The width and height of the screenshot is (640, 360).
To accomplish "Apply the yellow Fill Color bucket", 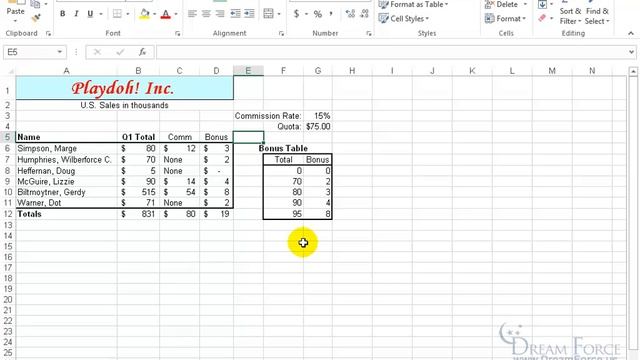I will [x=144, y=14].
